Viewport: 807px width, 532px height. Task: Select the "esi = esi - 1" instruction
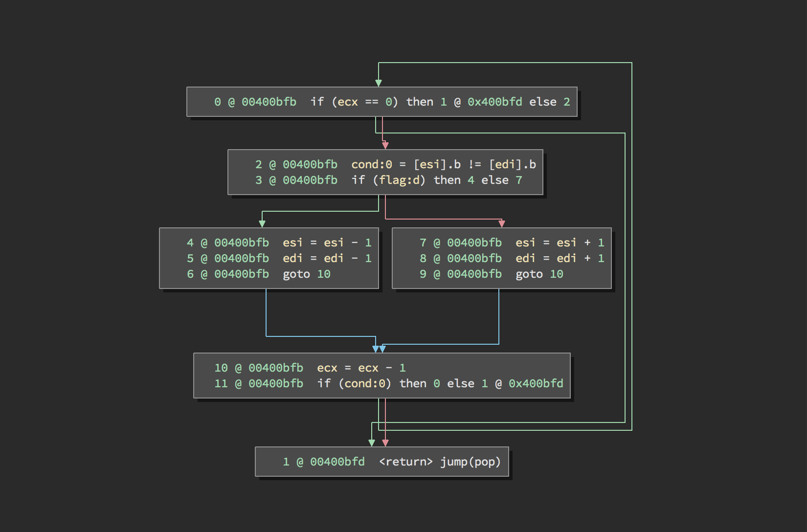click(x=327, y=243)
